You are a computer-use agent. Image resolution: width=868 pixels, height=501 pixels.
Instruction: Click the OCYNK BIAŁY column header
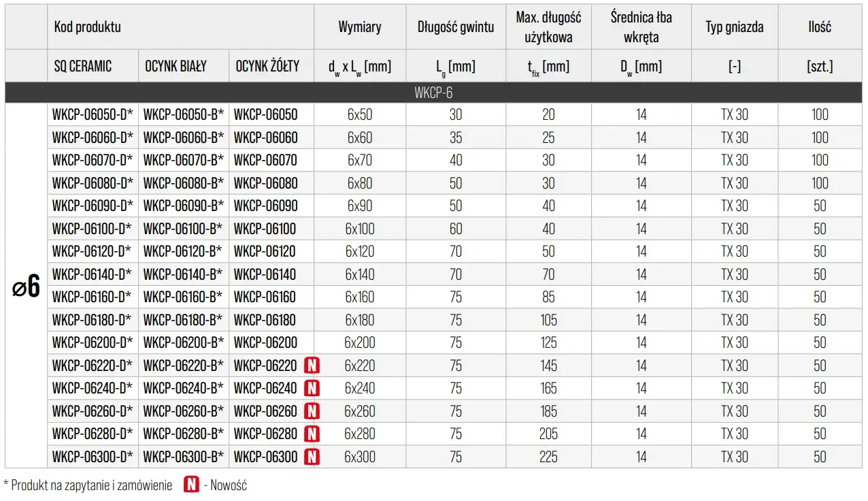click(176, 67)
